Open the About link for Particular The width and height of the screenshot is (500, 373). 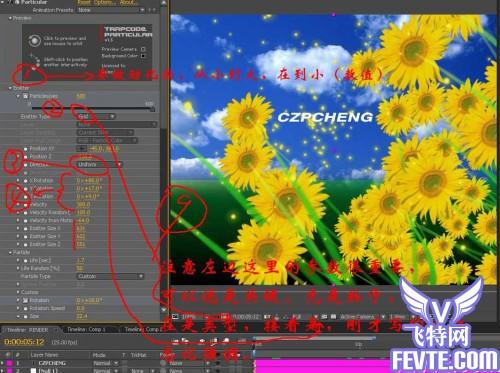(x=128, y=2)
